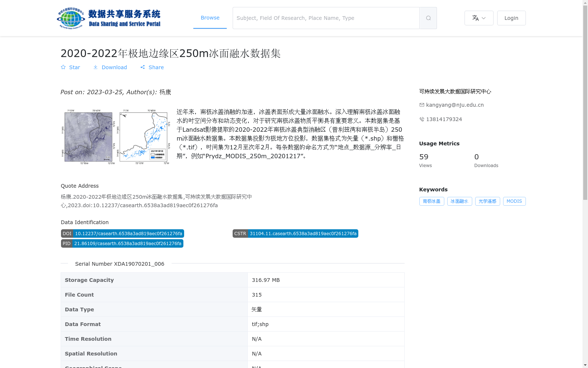588x368 pixels.
Task: Click the Time Resolution row label
Action: pyautogui.click(x=88, y=339)
